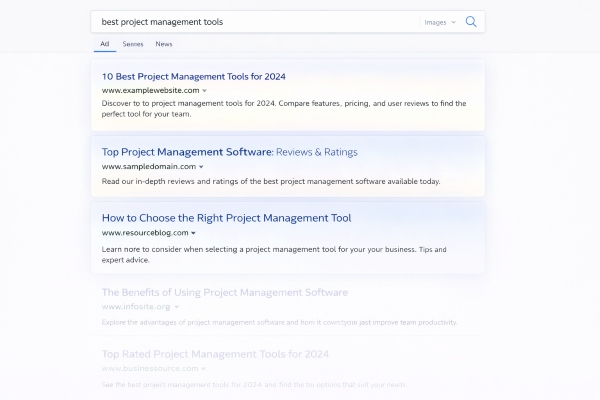Expand the arrow beside www.resourceblog.com

pyautogui.click(x=193, y=233)
